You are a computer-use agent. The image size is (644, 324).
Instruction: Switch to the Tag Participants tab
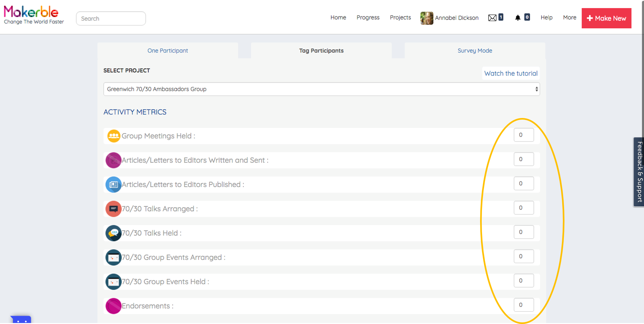pyautogui.click(x=321, y=51)
